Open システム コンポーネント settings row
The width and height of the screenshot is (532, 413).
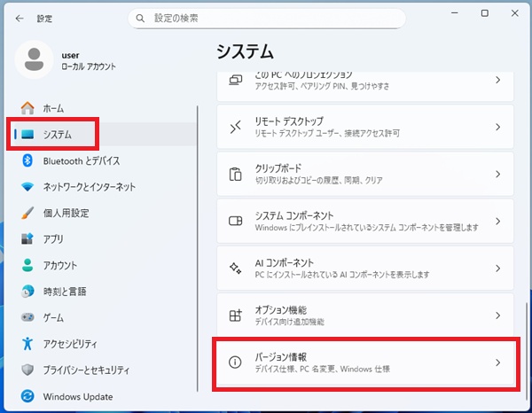pyautogui.click(x=365, y=221)
